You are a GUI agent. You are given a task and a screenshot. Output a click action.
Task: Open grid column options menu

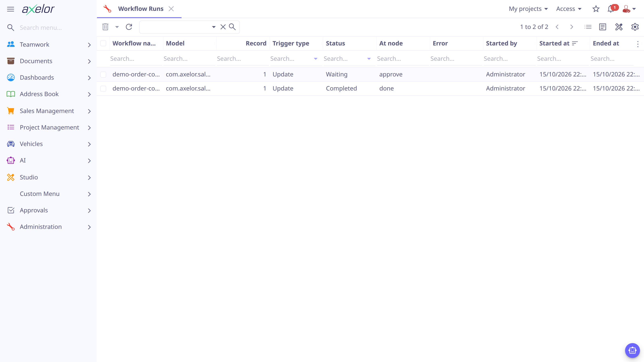(x=638, y=44)
